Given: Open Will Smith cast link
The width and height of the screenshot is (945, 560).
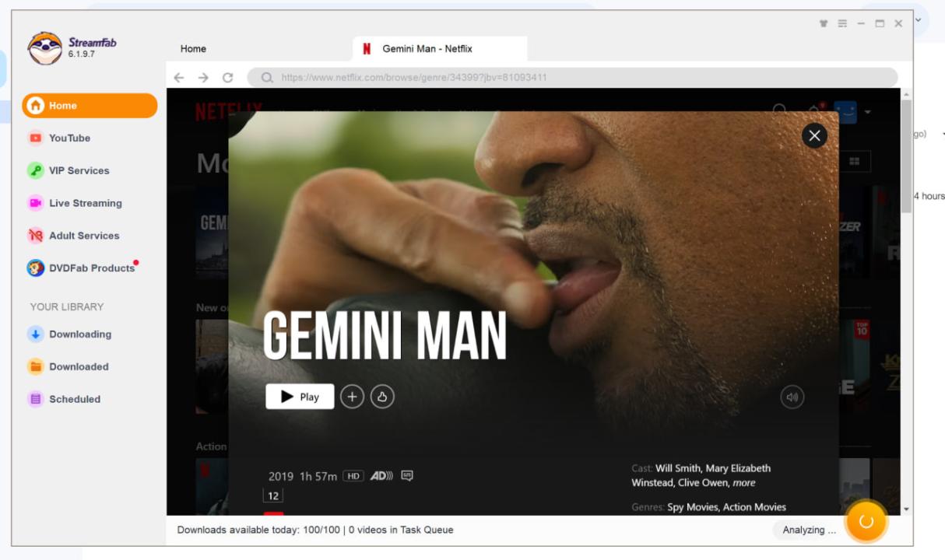Looking at the screenshot, I should pos(678,468).
